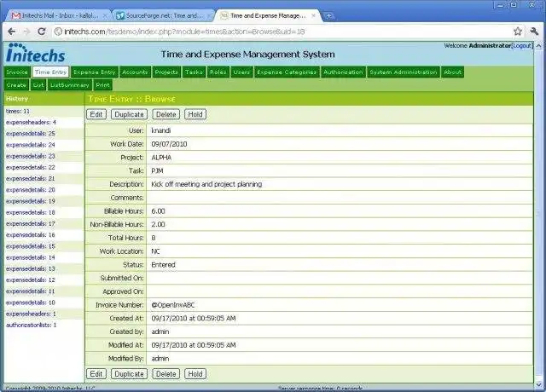Click the Initechs logo
Screen dimensions: 546x392
(36, 53)
